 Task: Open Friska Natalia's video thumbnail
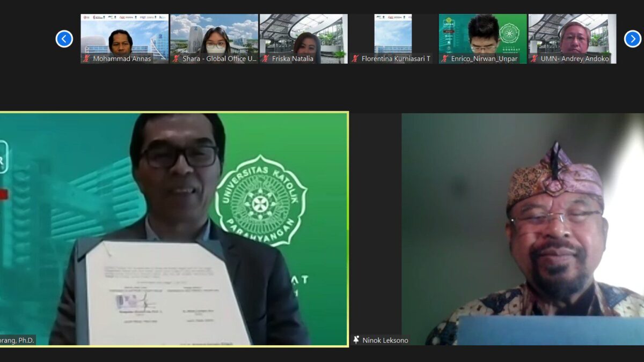click(304, 35)
